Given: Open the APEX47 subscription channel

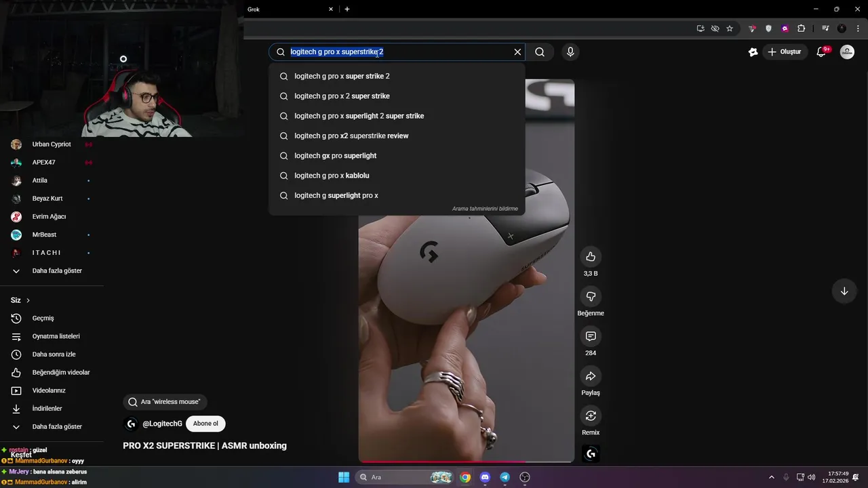Looking at the screenshot, I should [x=52, y=163].
